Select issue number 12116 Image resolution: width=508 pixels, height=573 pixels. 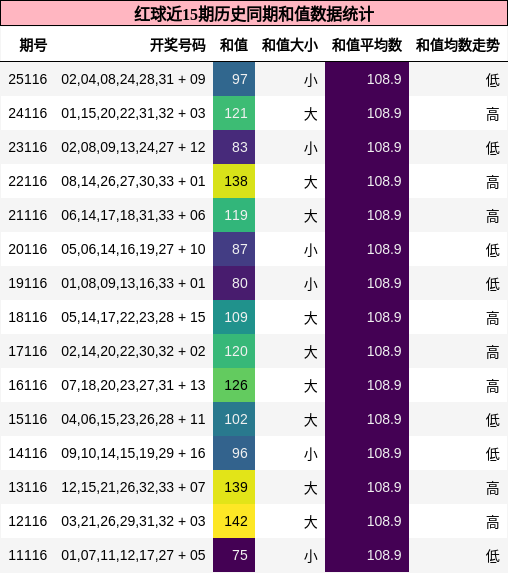(28, 521)
